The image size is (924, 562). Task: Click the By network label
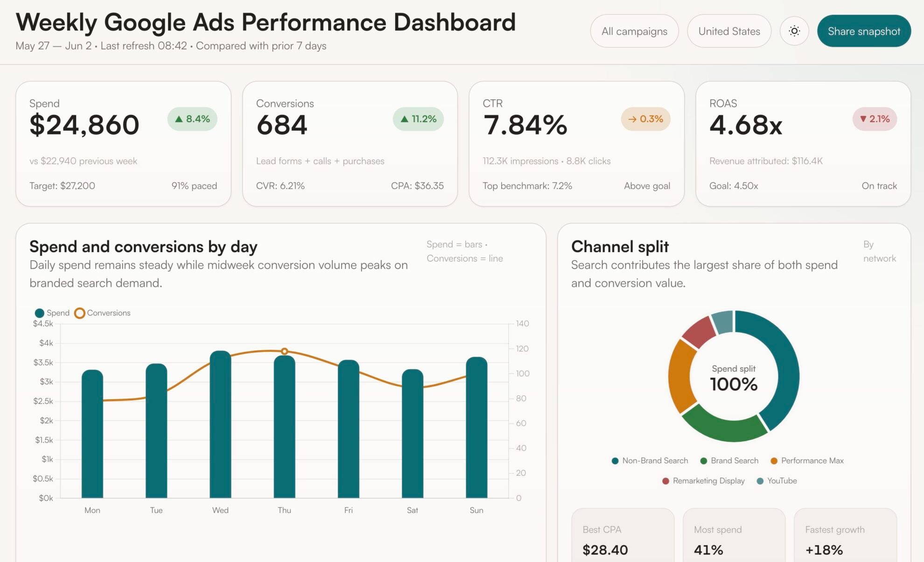(x=880, y=251)
